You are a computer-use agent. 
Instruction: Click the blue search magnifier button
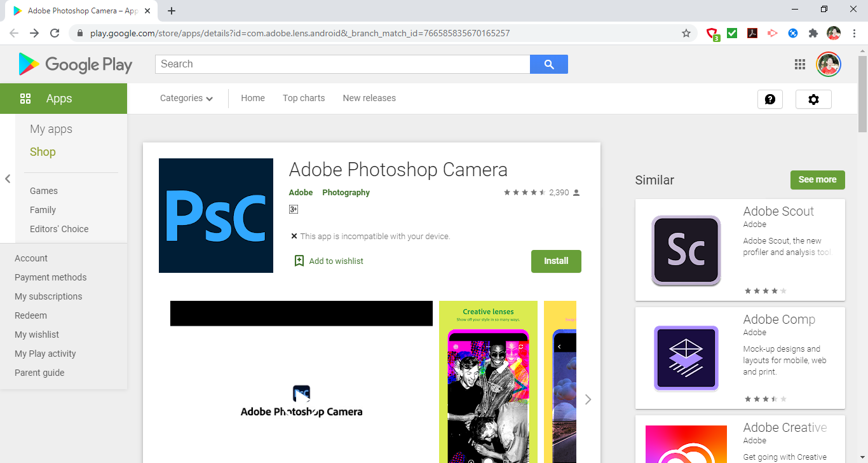[548, 64]
